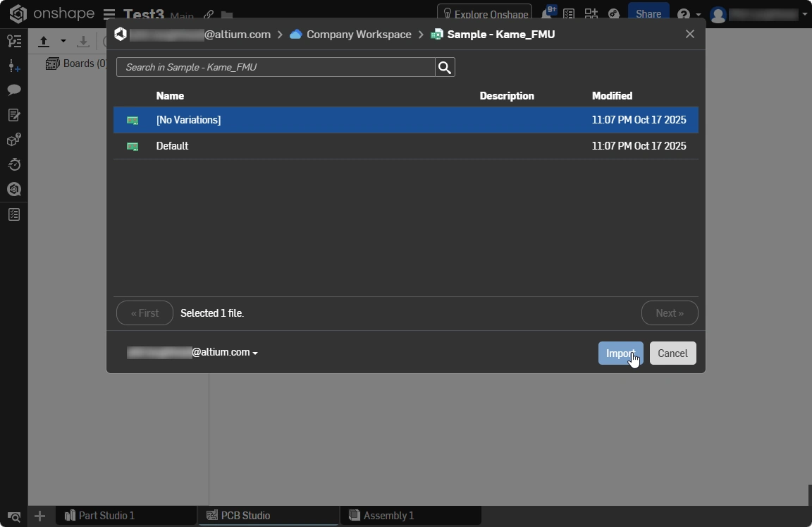Click the [No Variations] board icon

[x=133, y=120]
